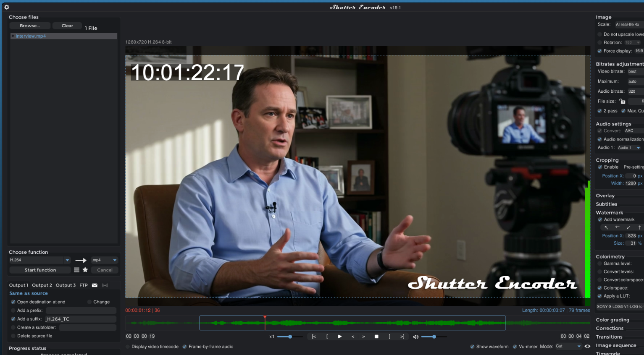
Task: Click the mute speaker icon near volume slider
Action: pos(415,336)
